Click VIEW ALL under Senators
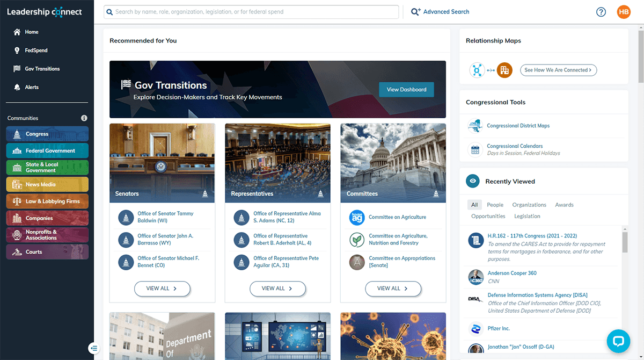The height and width of the screenshot is (360, 644). (162, 289)
